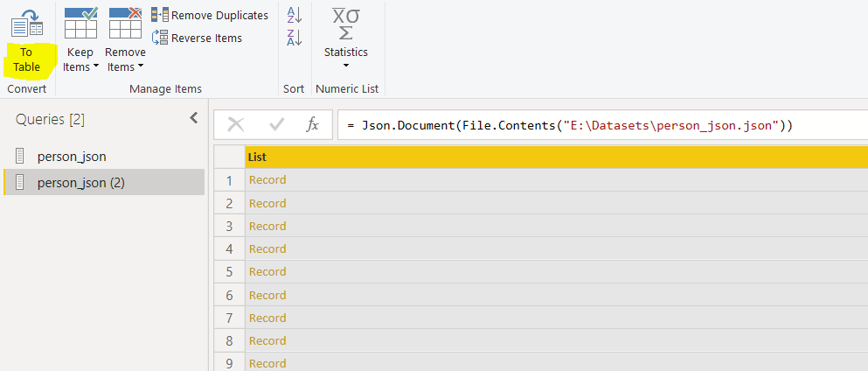Click into the formula bar text
The height and width of the screenshot is (371, 868).
point(570,125)
